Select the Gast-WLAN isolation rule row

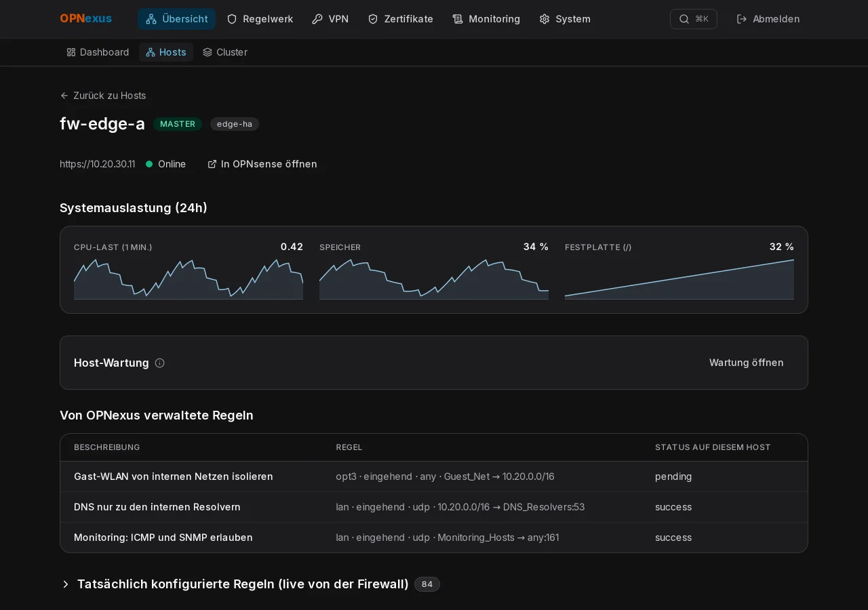(x=434, y=476)
